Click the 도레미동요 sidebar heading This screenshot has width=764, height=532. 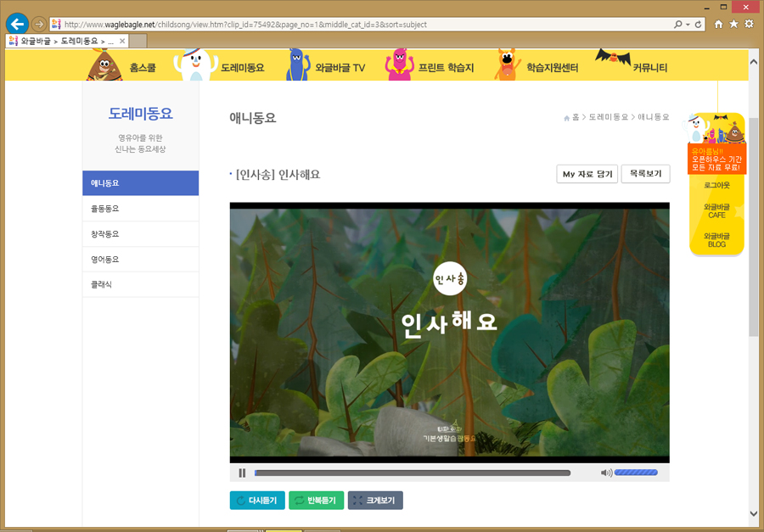click(140, 114)
